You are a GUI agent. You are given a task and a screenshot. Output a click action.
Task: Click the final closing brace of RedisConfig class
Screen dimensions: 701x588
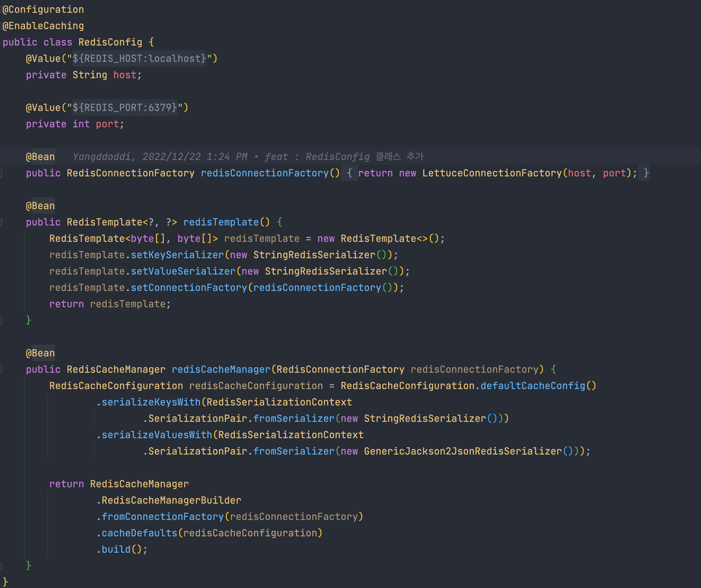pyautogui.click(x=5, y=582)
